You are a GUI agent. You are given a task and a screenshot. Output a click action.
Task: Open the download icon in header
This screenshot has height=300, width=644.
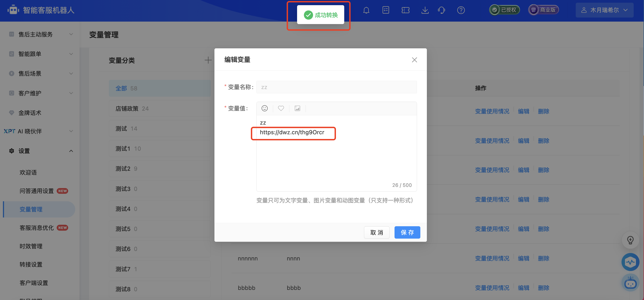coord(425,10)
